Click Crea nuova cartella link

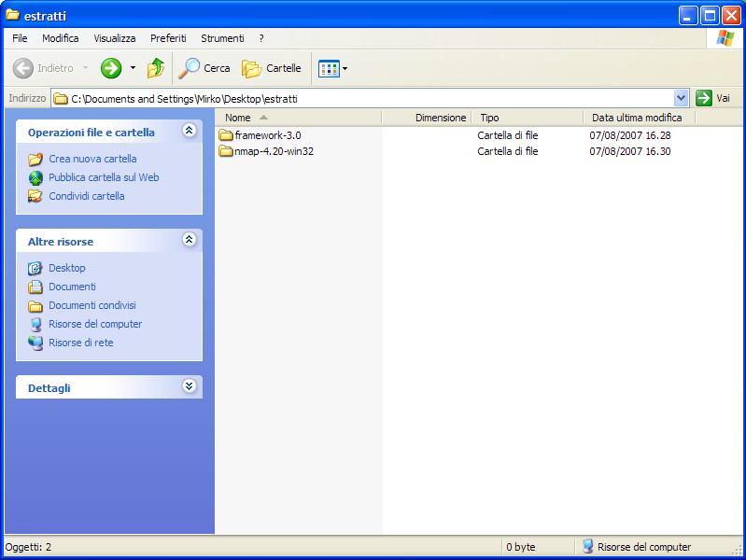tap(92, 159)
